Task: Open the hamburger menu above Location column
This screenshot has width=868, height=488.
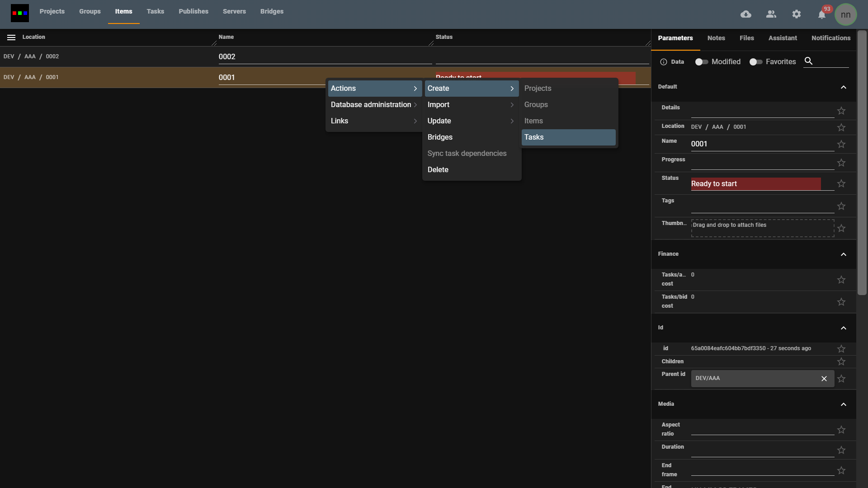Action: [x=11, y=37]
